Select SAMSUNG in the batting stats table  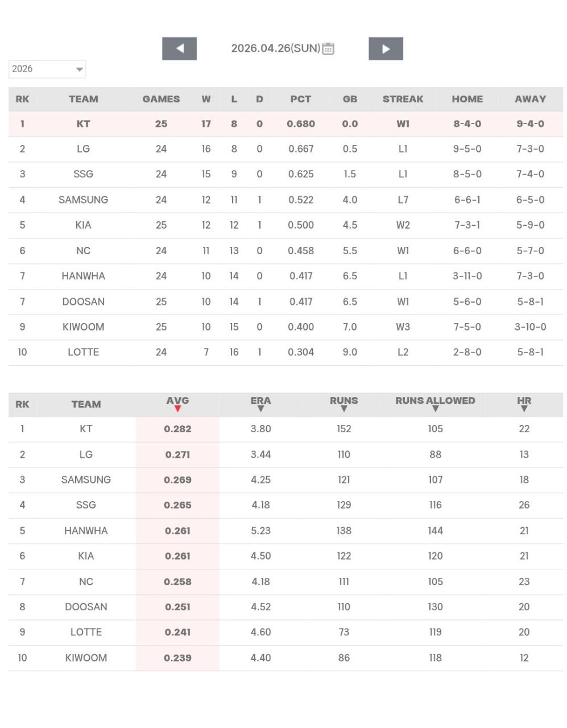(x=86, y=480)
